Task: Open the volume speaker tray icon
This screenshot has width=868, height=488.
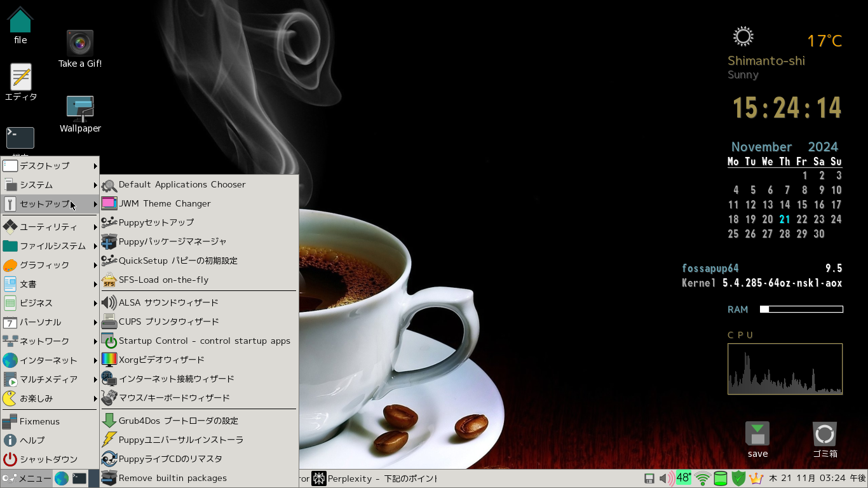Action: pyautogui.click(x=667, y=478)
